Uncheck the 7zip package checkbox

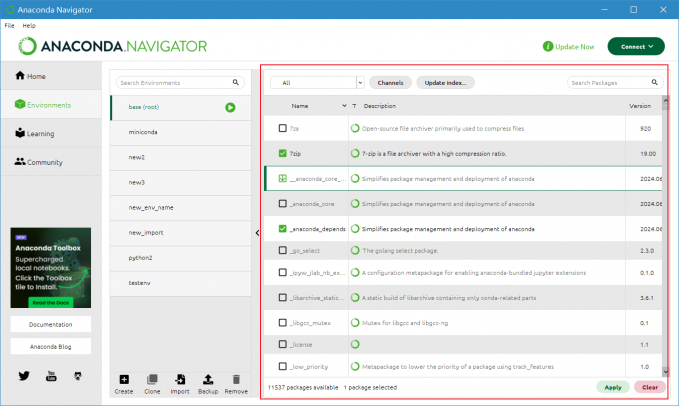(283, 153)
